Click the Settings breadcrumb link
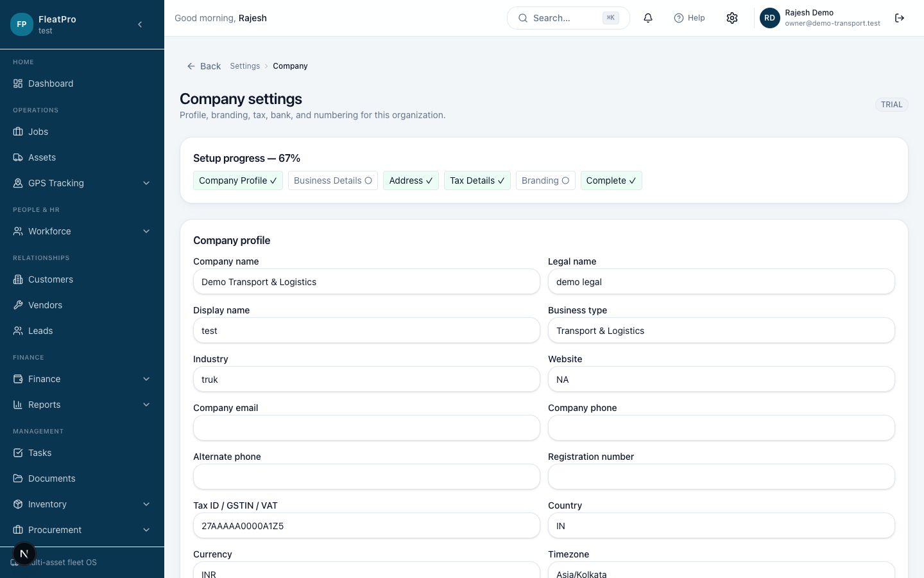This screenshot has width=924, height=578. 245,66
